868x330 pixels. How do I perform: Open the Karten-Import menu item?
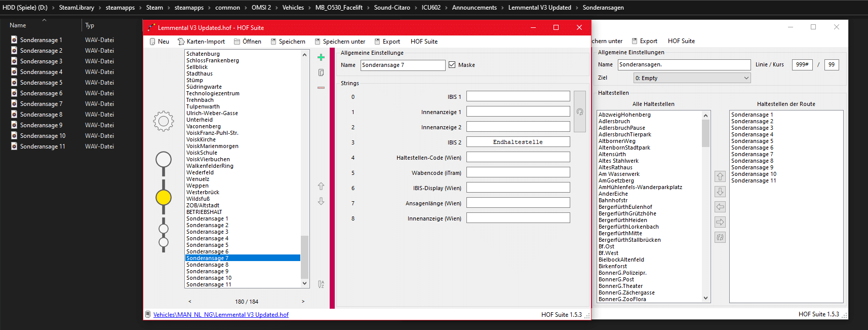[201, 42]
